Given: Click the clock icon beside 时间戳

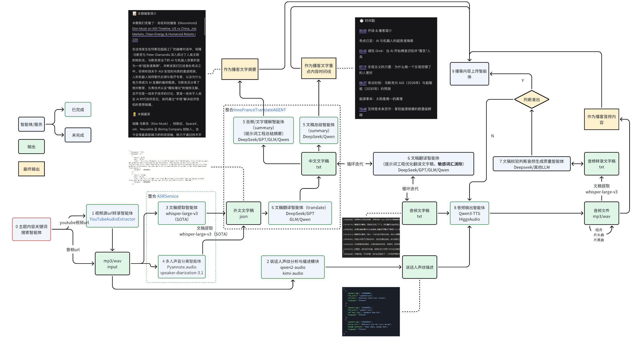Looking at the screenshot, I should pyautogui.click(x=361, y=21).
